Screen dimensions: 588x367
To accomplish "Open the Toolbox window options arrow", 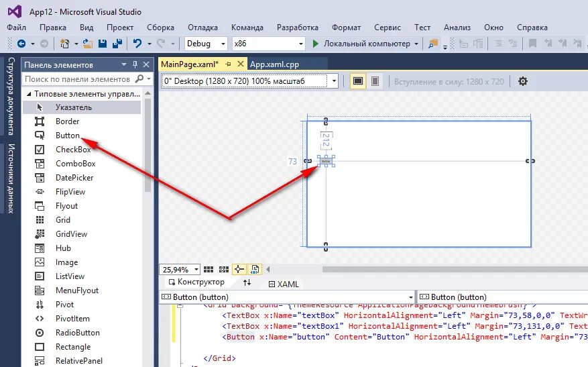I will pyautogui.click(x=124, y=64).
